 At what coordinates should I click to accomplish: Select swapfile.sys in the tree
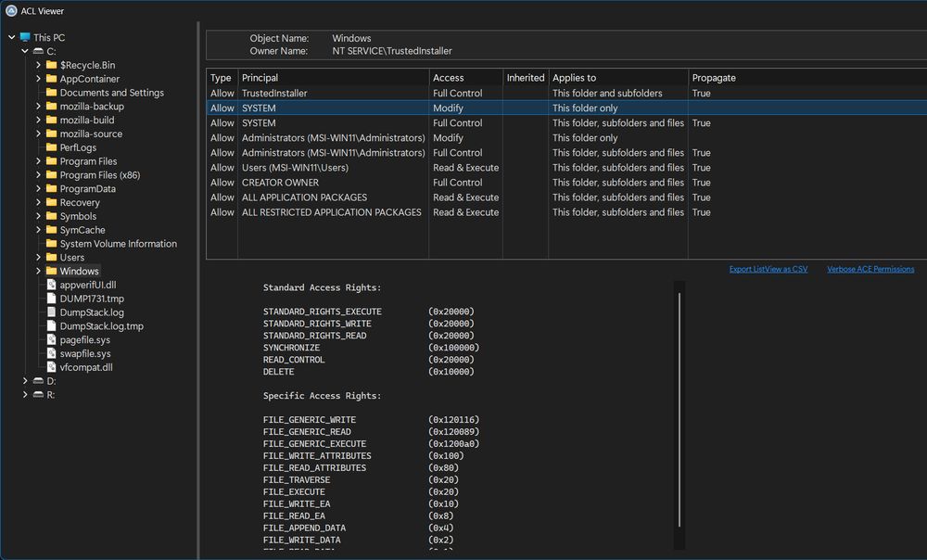point(85,353)
